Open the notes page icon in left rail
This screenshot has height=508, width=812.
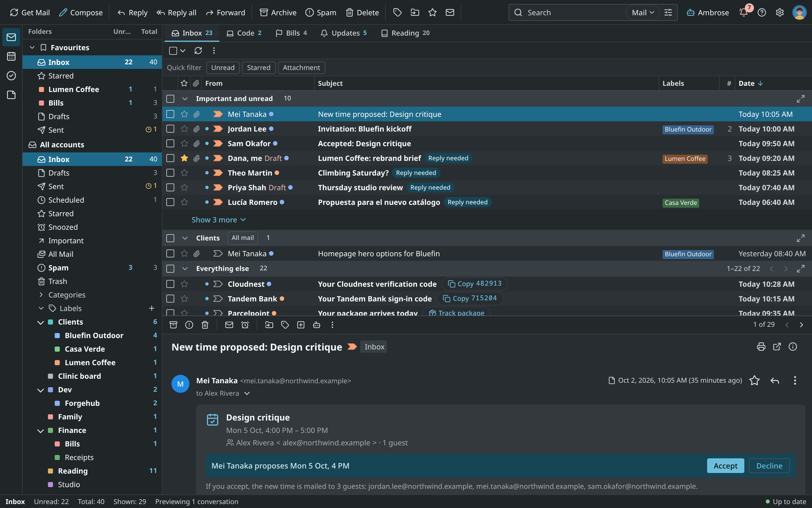[x=11, y=95]
